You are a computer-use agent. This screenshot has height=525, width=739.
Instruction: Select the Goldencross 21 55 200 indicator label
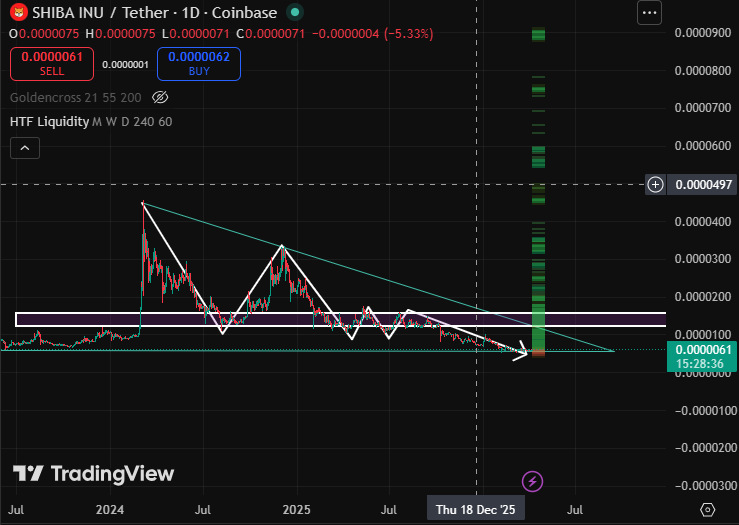tap(75, 98)
